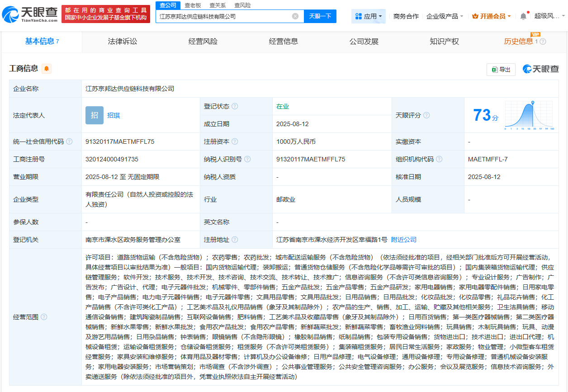Open notifications via the bell icon
Image resolution: width=568 pixels, height=392 pixels.
tap(523, 15)
